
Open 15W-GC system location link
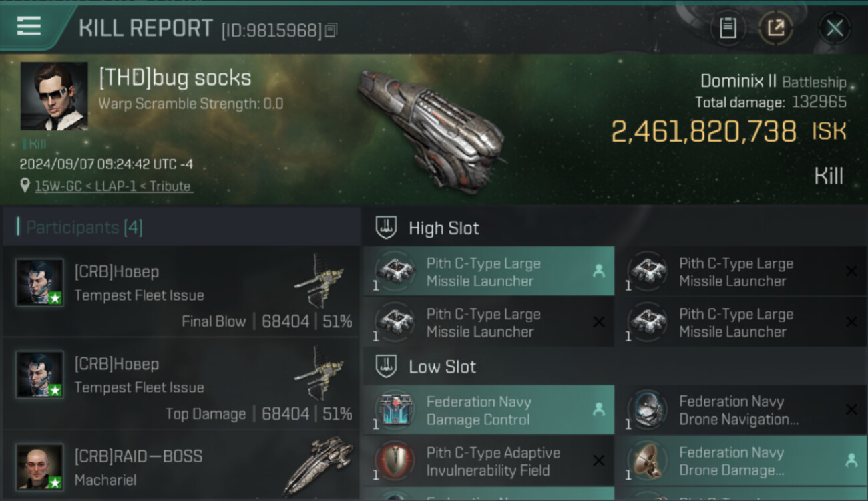114,186
